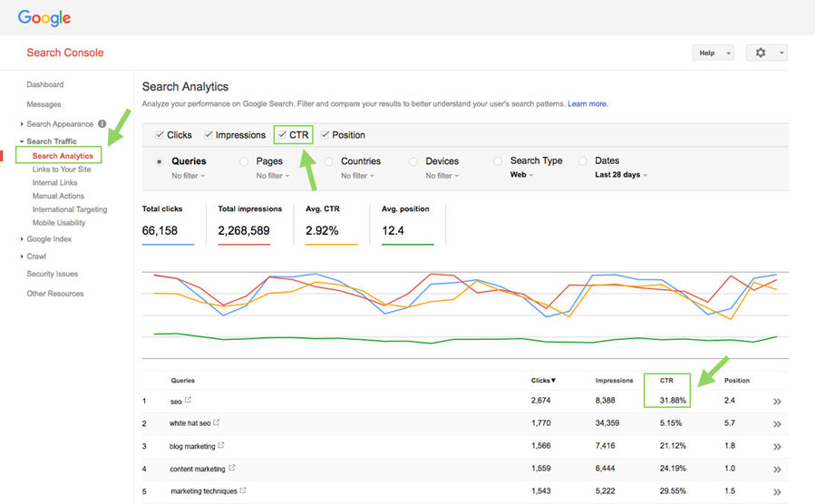Click the Avg. position 12.4 value
816x504 pixels.
point(393,230)
